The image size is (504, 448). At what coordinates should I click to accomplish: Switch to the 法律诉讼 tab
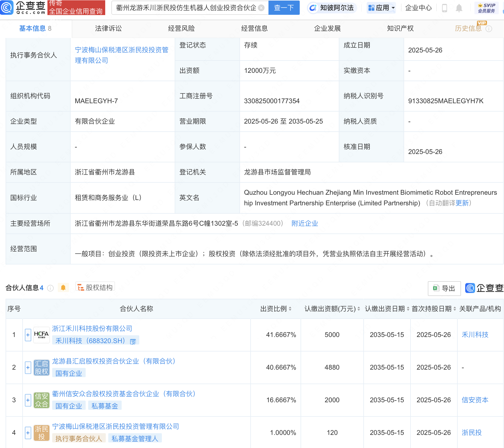pos(108,28)
